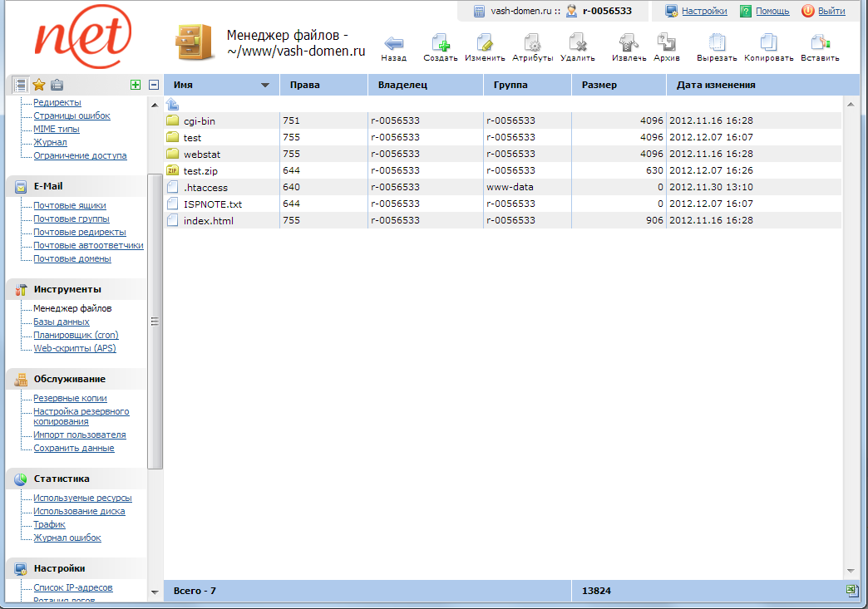Open the Имя column sort dropdown arrow
Viewport: 868px width, 609px height.
click(265, 85)
